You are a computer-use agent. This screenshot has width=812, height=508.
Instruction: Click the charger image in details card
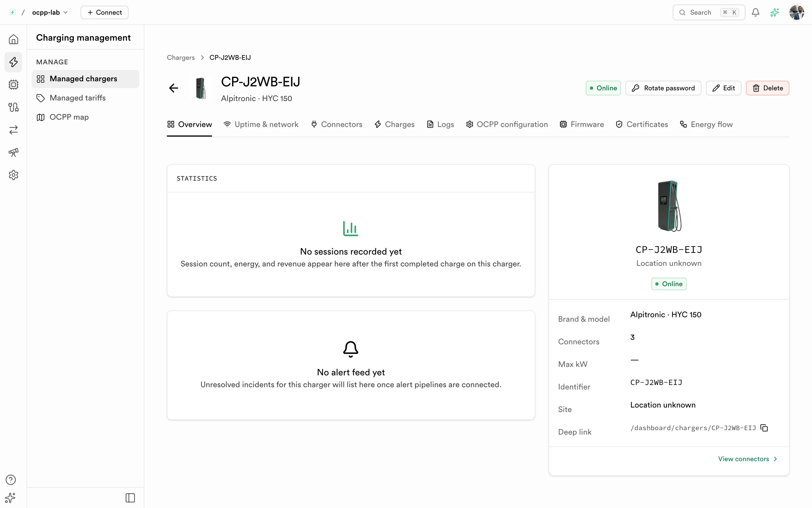[669, 206]
